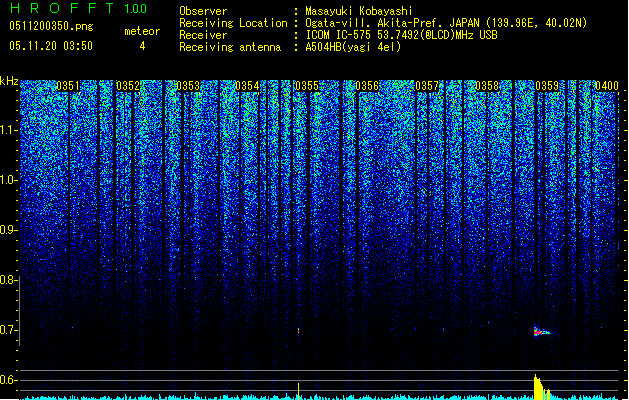Viewport: 629px width, 400px height.
Task: Click the 0354 time marker
Action: pyautogui.click(x=247, y=86)
